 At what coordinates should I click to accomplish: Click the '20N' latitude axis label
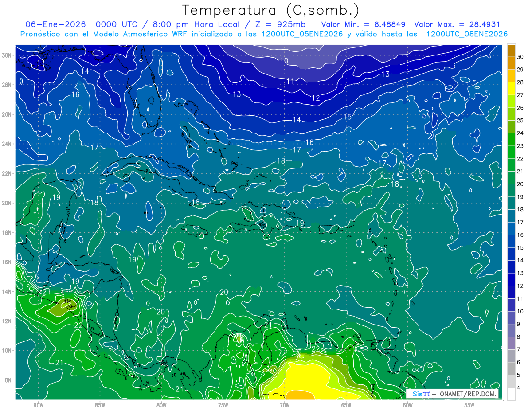pos(7,203)
